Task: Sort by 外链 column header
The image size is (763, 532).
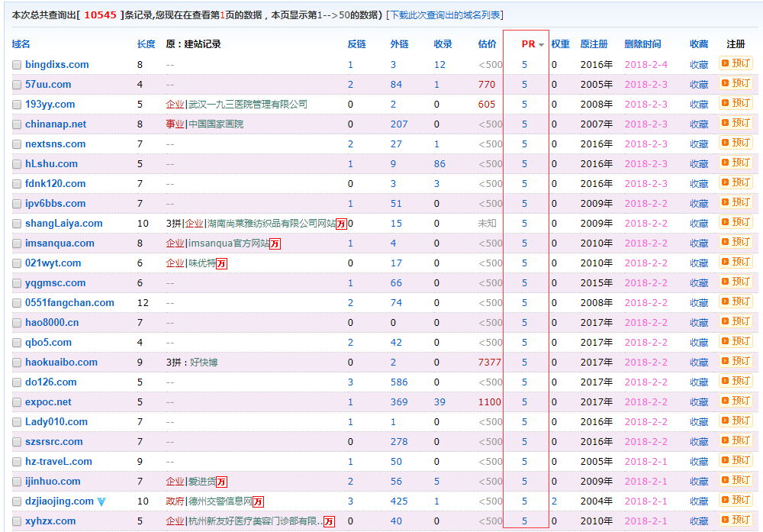Action: pos(400,44)
